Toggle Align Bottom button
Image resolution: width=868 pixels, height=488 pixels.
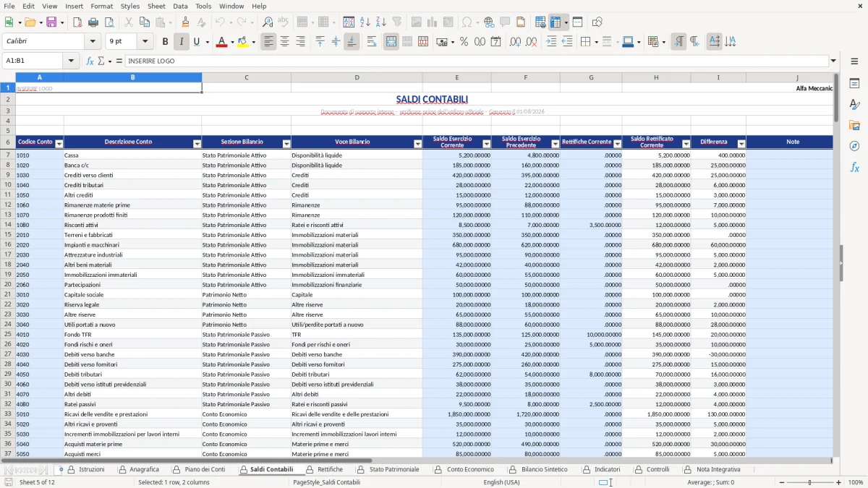[352, 42]
